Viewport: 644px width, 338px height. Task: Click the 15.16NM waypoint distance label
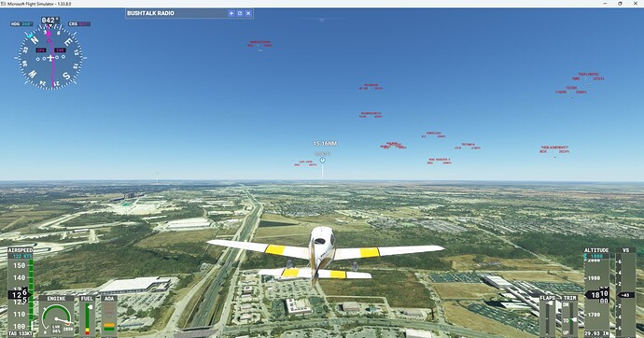pyautogui.click(x=325, y=144)
